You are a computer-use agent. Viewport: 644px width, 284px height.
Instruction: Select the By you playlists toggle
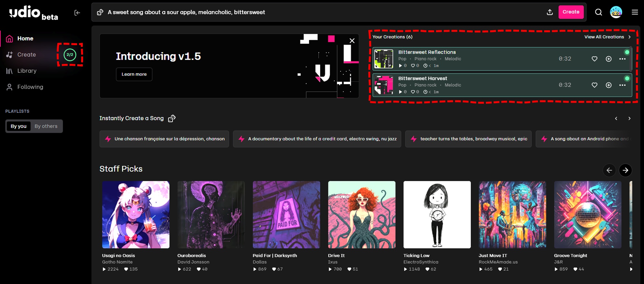[18, 126]
